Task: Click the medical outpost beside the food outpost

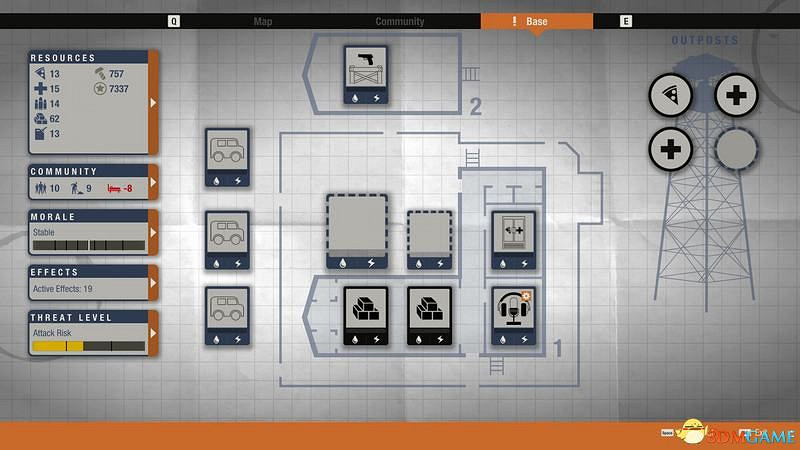Action: pyautogui.click(x=736, y=96)
